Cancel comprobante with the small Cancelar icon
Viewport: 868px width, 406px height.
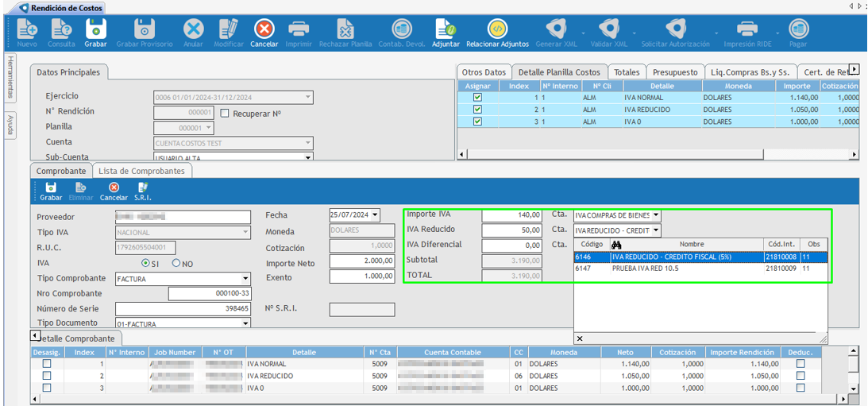pyautogui.click(x=114, y=188)
